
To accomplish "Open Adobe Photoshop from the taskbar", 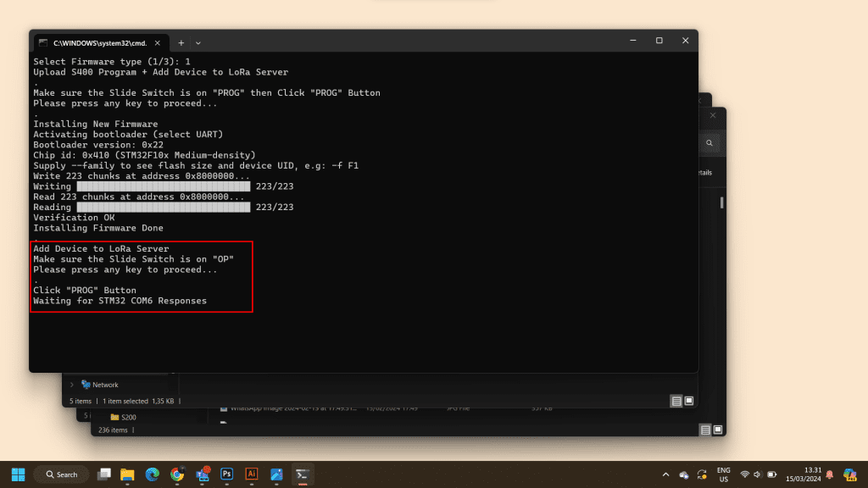I will click(226, 474).
